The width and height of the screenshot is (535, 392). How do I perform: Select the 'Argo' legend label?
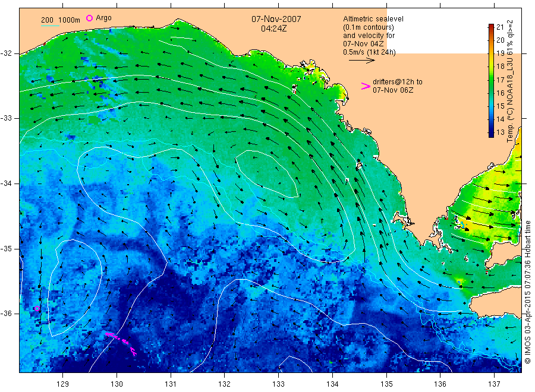[x=103, y=18]
